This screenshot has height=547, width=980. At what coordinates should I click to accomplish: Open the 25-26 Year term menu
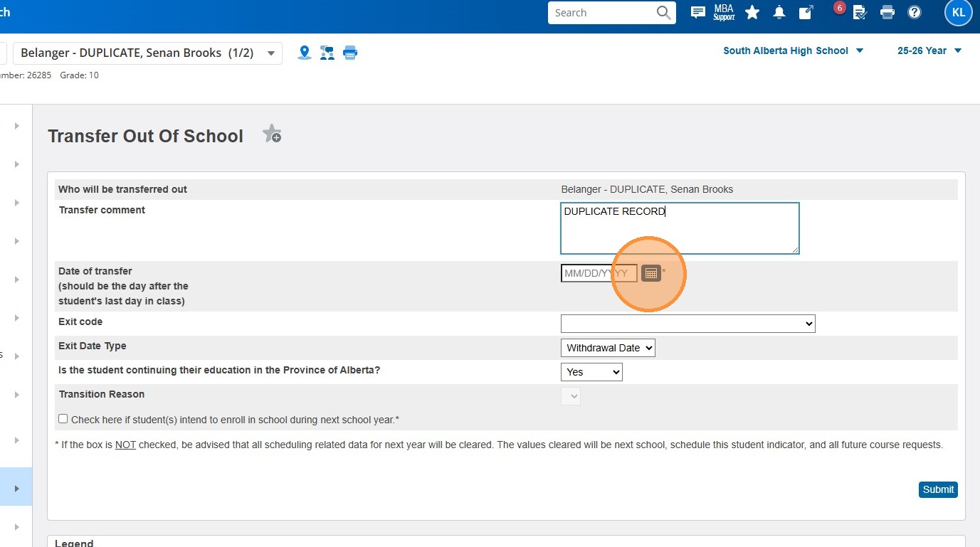click(929, 51)
